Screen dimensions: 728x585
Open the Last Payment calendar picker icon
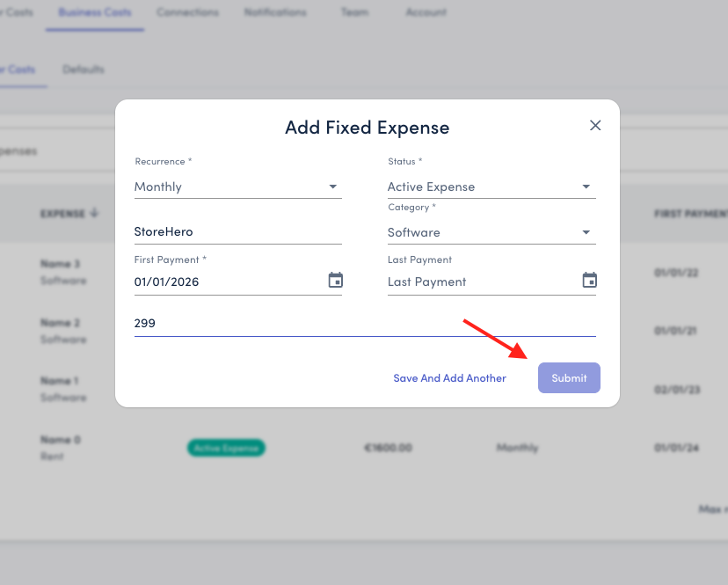[589, 281]
